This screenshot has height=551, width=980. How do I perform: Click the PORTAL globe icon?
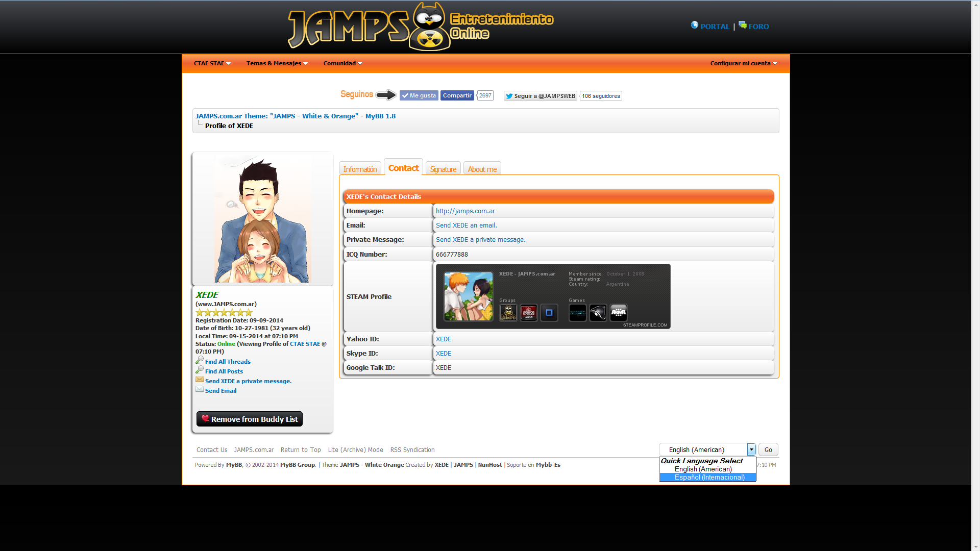694,25
